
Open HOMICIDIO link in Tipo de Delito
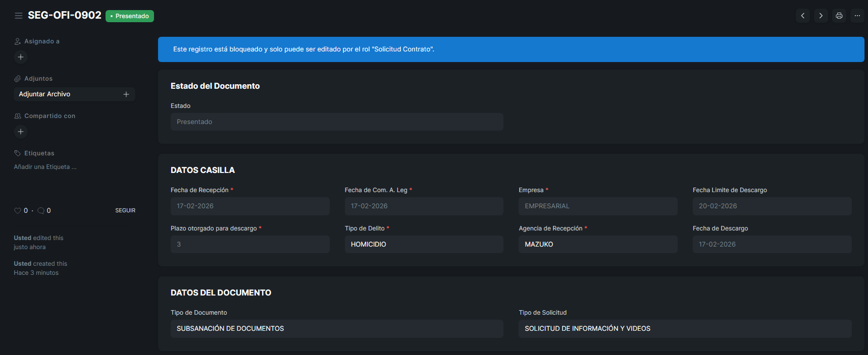(369, 244)
